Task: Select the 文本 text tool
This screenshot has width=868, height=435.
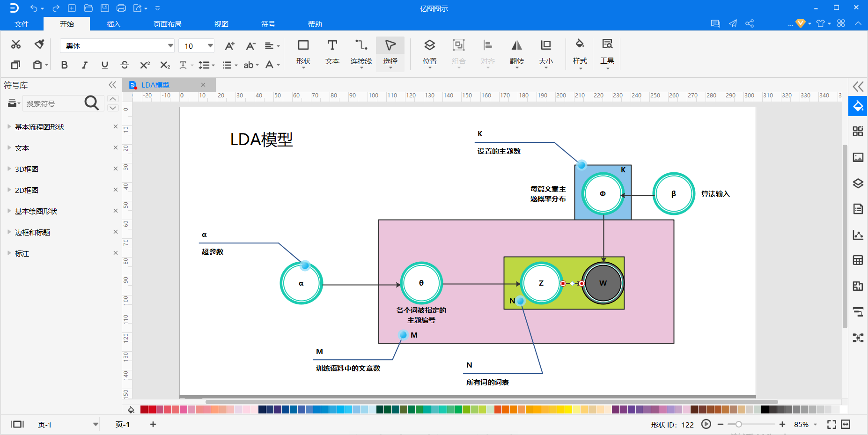Action: pos(332,53)
